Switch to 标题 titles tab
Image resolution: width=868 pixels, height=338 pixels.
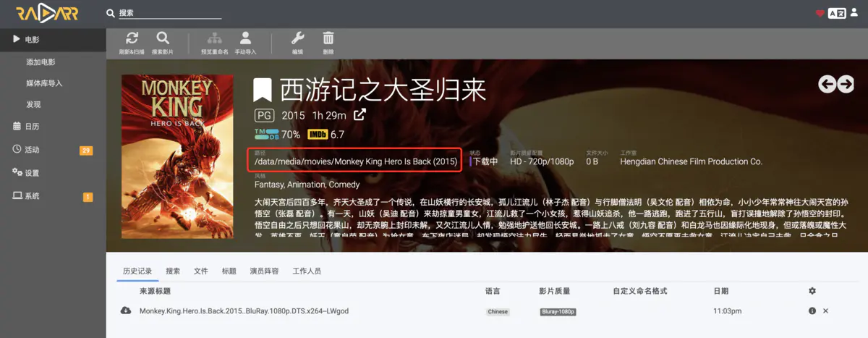[229, 271]
